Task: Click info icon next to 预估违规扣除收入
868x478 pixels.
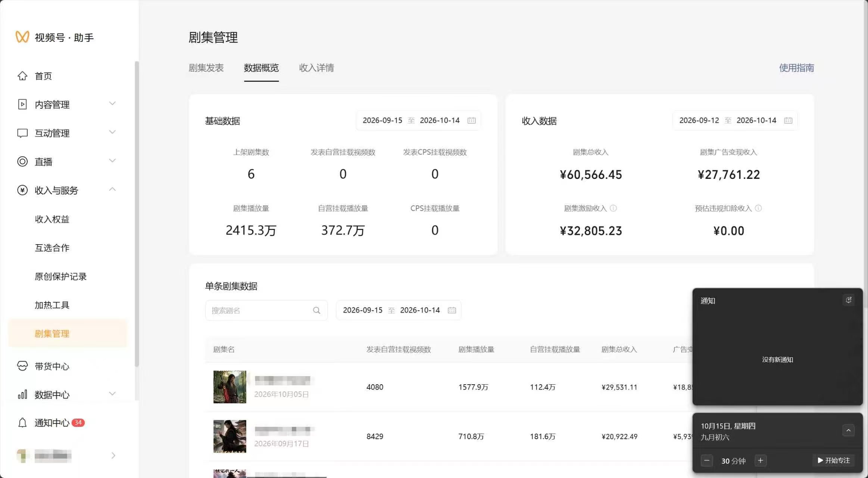Action: (x=758, y=208)
